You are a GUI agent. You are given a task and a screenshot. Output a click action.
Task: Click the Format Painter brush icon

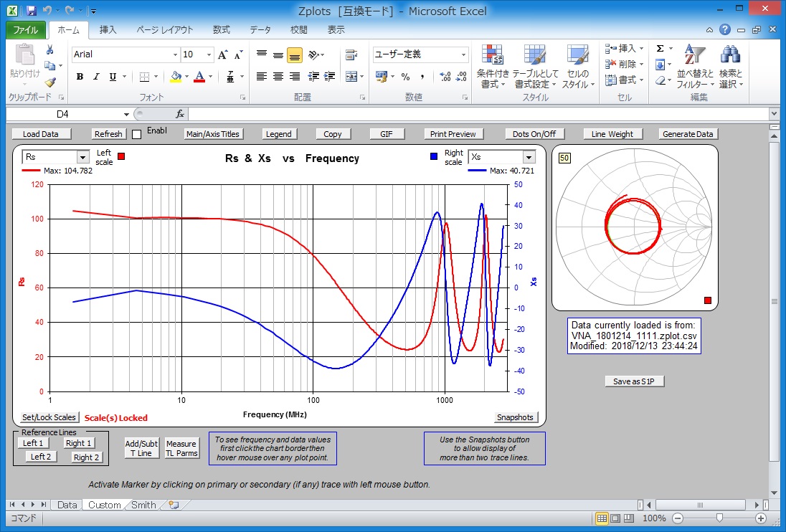49,82
